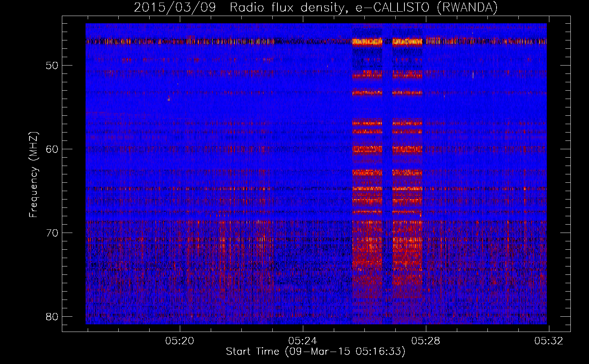Click the 'Start Time (09-Mar-15 05:16:33)' label

click(x=316, y=352)
